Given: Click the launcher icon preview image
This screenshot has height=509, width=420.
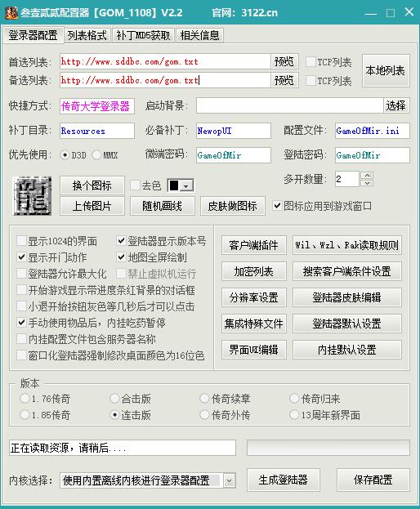Looking at the screenshot, I should tap(32, 196).
